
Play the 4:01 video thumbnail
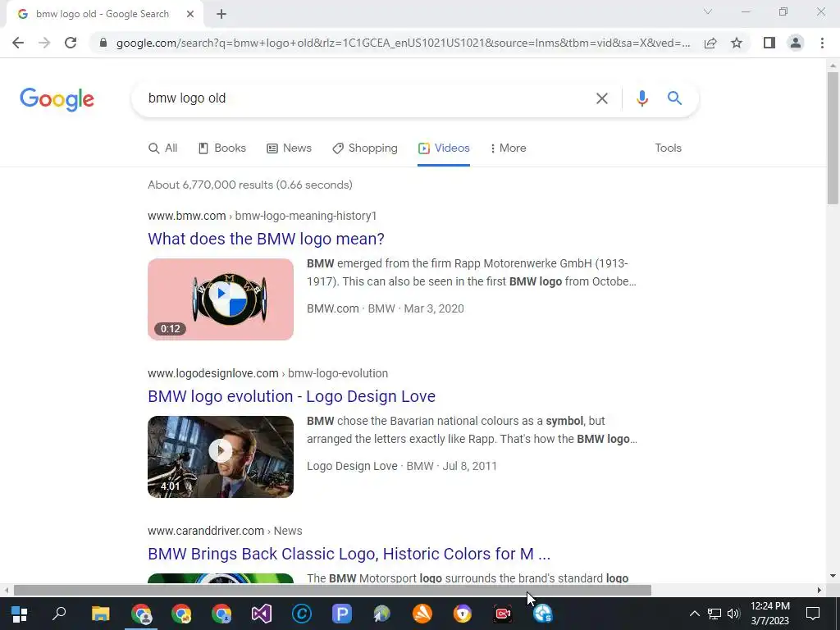(221, 457)
